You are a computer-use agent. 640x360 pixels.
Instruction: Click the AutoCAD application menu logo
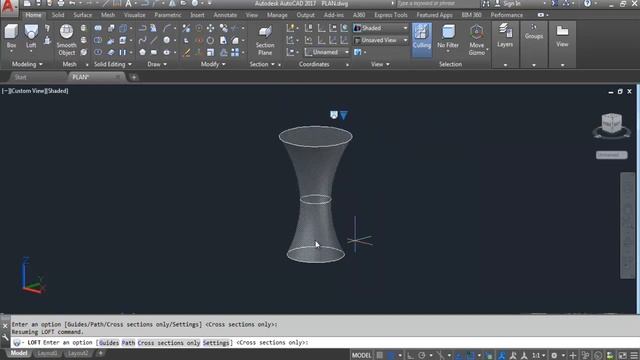(x=9, y=8)
